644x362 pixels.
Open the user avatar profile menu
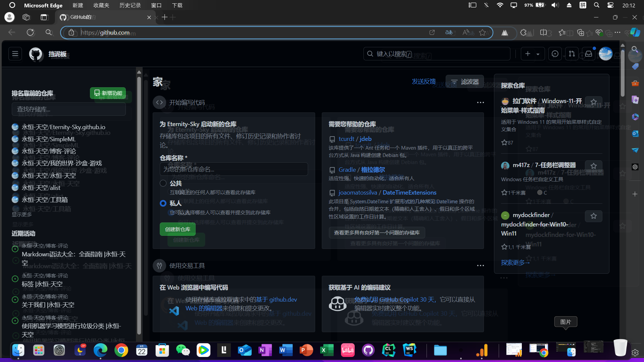[606, 54]
